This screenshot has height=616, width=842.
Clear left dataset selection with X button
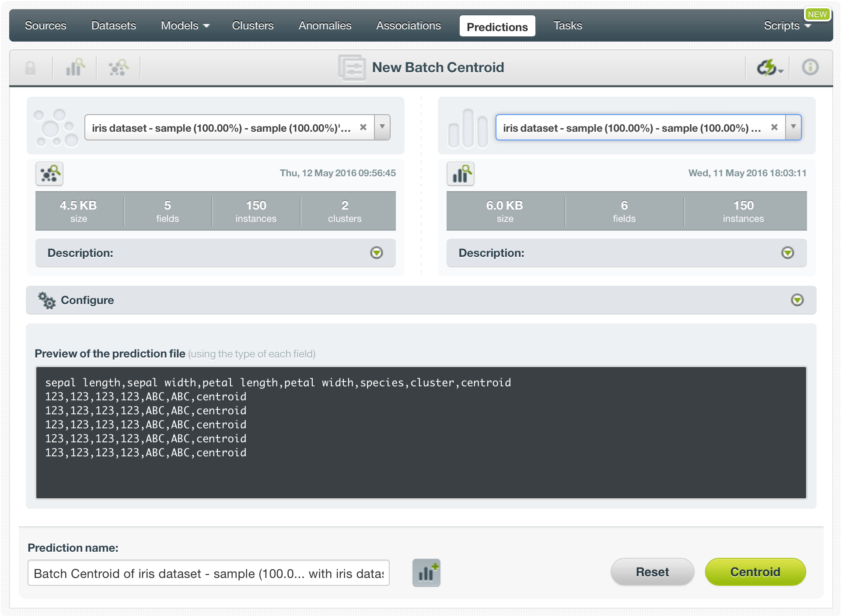tap(363, 127)
